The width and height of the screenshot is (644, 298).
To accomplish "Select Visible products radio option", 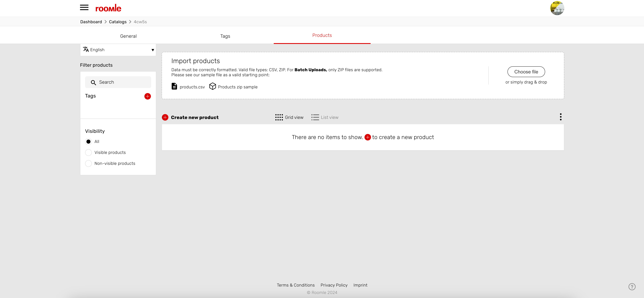I will 88,153.
